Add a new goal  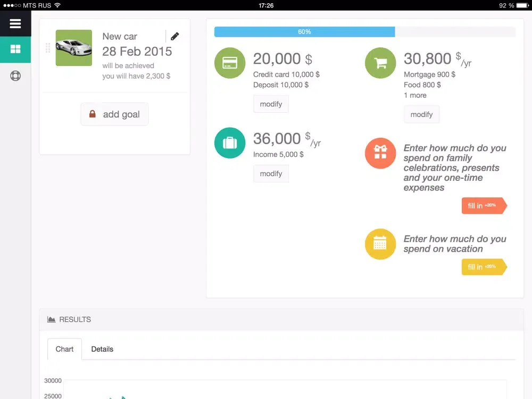(x=115, y=114)
